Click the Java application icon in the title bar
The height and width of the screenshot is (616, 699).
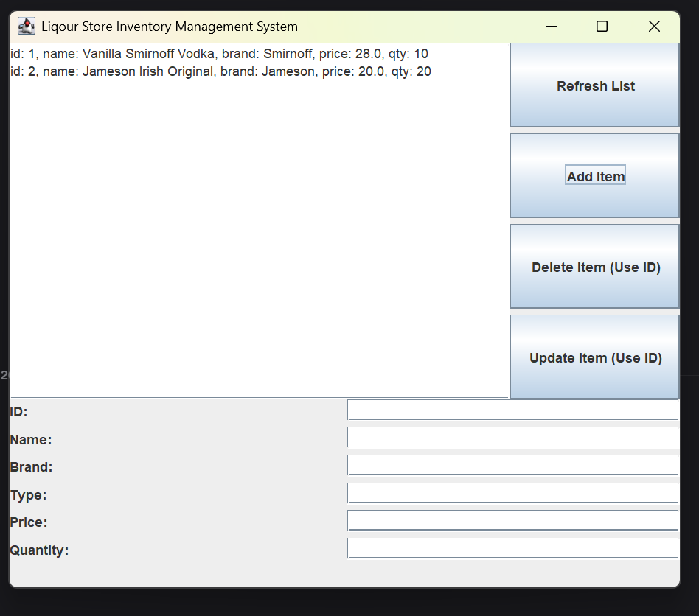pyautogui.click(x=26, y=25)
